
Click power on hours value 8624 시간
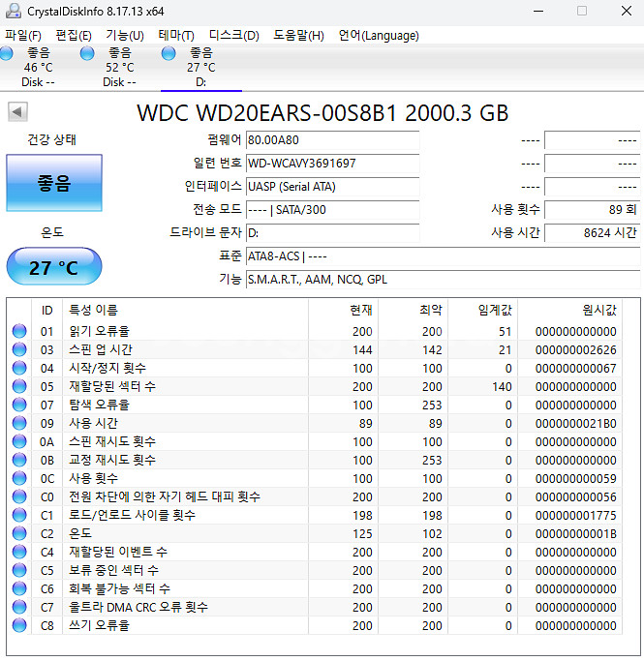(x=592, y=232)
